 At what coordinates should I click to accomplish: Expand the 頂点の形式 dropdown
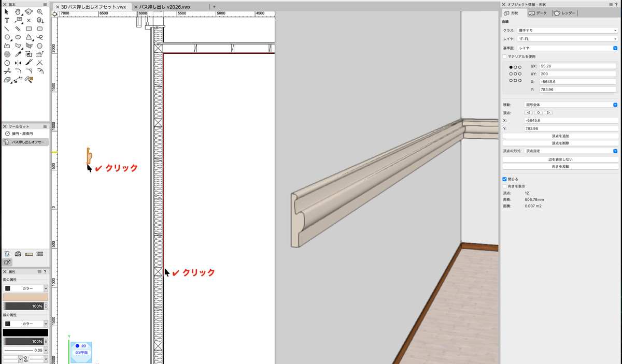click(x=571, y=151)
